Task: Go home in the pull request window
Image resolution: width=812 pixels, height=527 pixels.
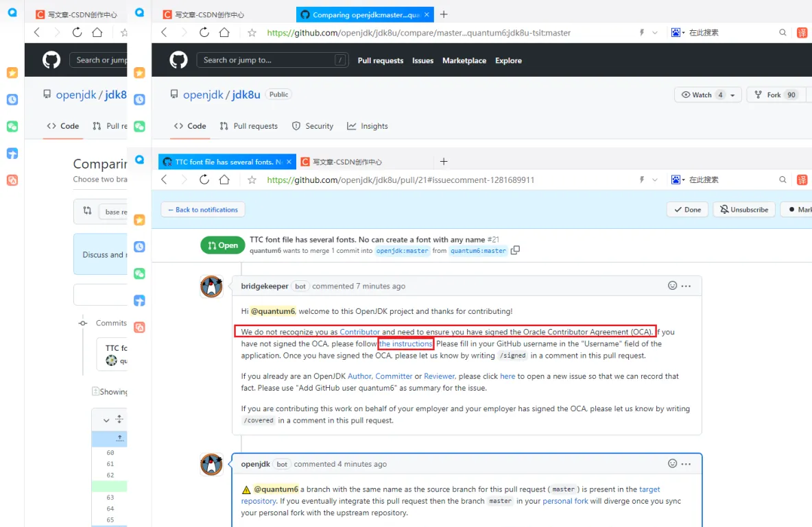Action: (224, 180)
